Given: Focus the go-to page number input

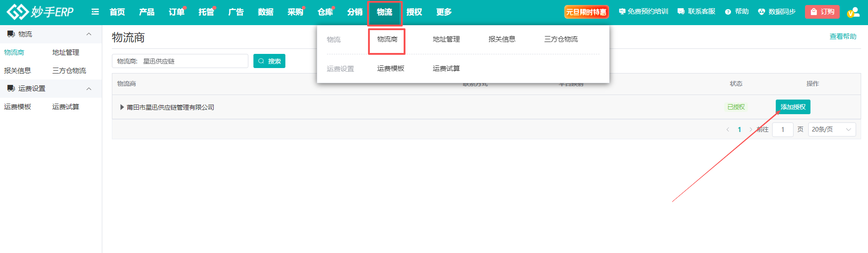Looking at the screenshot, I should click(783, 130).
